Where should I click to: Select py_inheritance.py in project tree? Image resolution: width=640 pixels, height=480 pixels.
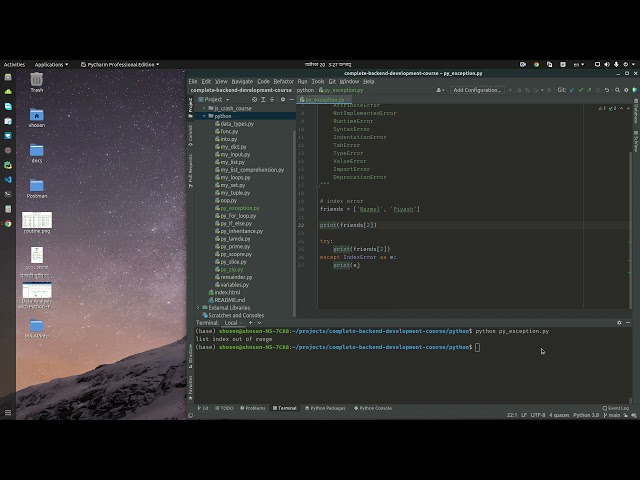[239, 231]
